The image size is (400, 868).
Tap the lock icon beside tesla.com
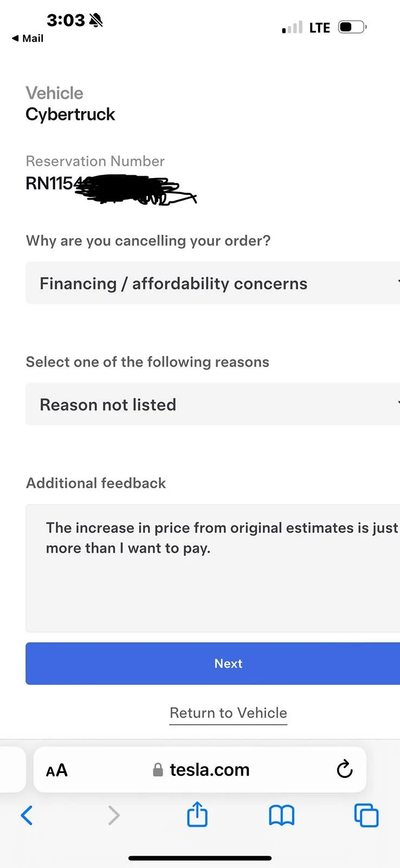(158, 770)
